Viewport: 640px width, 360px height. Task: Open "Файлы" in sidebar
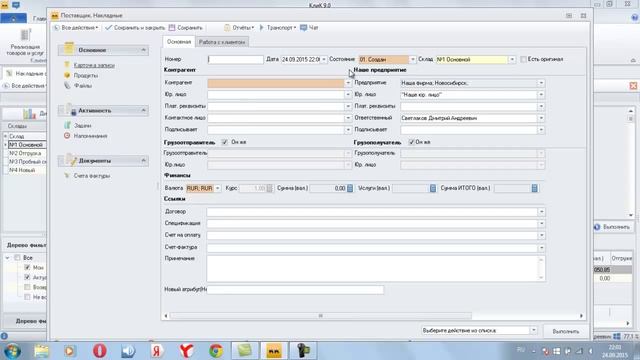pos(83,86)
